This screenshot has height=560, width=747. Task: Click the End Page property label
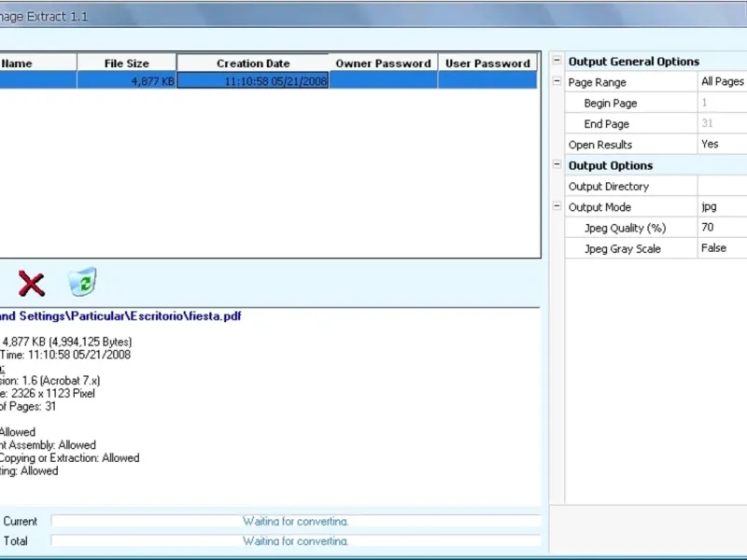(x=606, y=124)
